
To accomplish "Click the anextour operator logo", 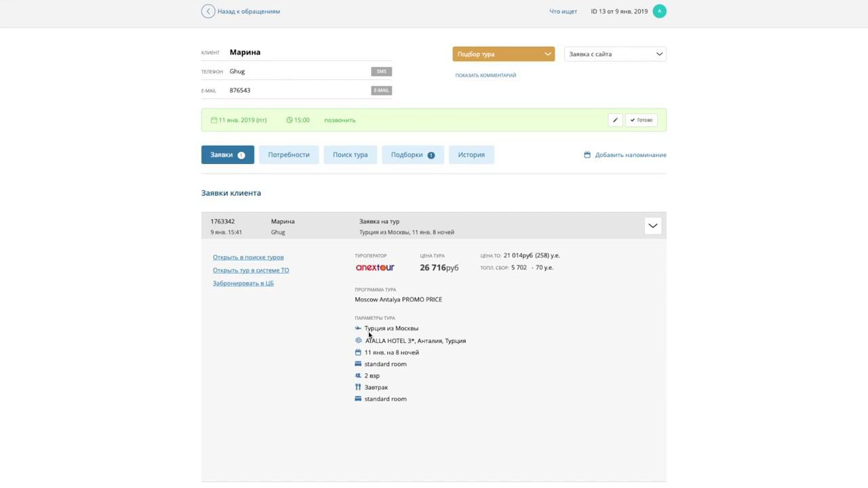I will [375, 268].
